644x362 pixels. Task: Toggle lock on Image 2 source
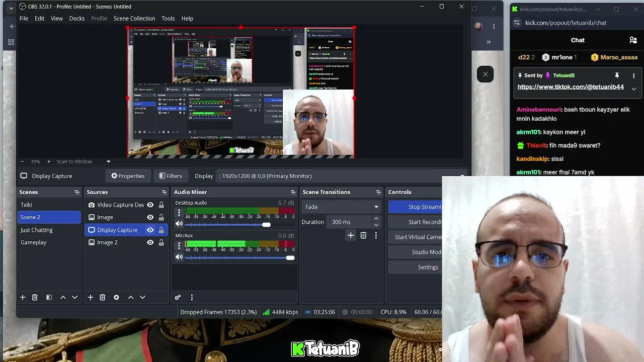[x=161, y=242]
